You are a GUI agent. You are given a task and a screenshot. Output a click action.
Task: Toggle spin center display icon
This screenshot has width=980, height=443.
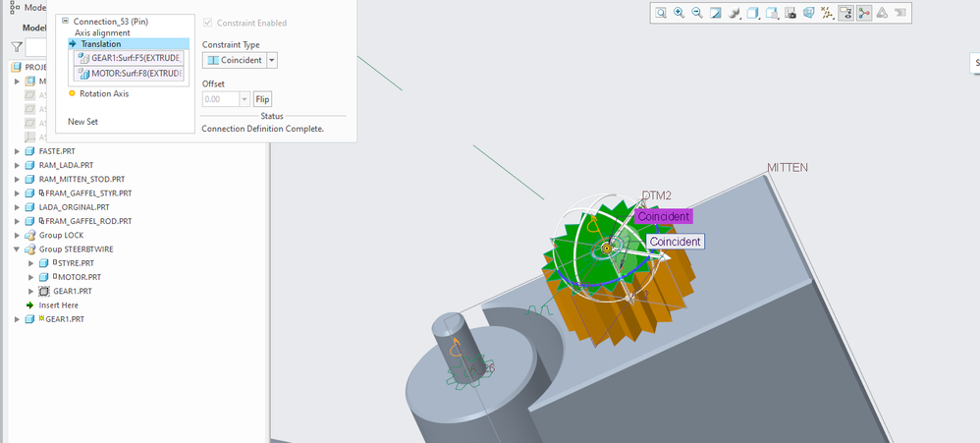click(863, 13)
